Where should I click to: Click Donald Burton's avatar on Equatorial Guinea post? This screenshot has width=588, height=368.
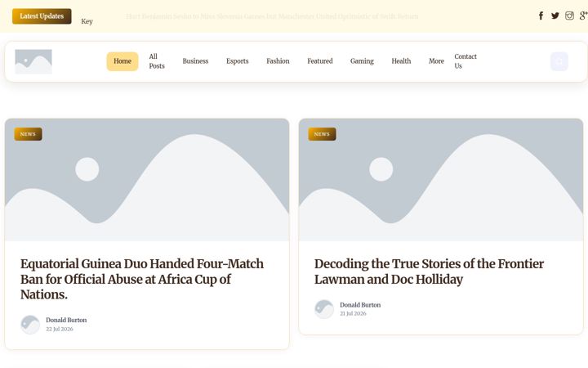click(x=30, y=325)
